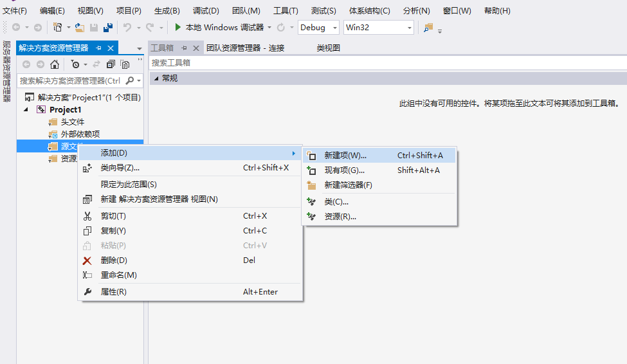
Task: Collapse the Project1 tree node
Action: 26,109
